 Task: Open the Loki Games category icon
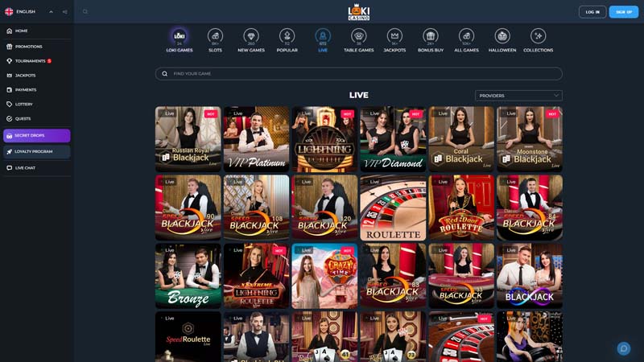[179, 36]
